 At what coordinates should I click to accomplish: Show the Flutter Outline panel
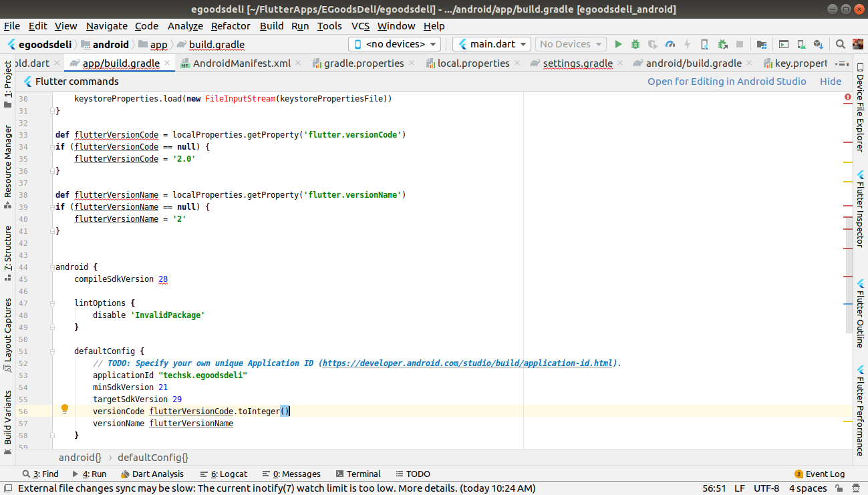tap(861, 313)
